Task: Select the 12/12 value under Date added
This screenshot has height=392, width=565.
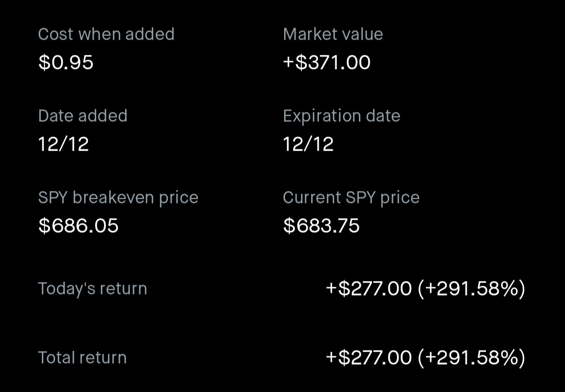Action: [x=63, y=144]
